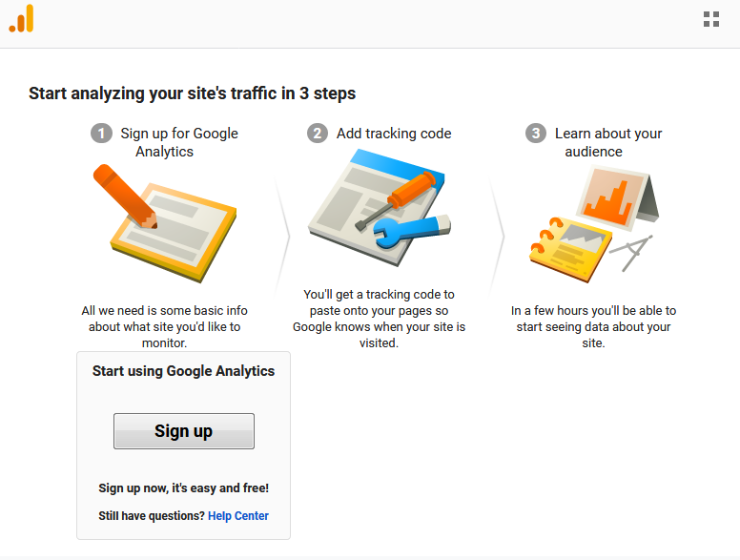
Task: Click the pencil and form illustration
Action: [165, 223]
